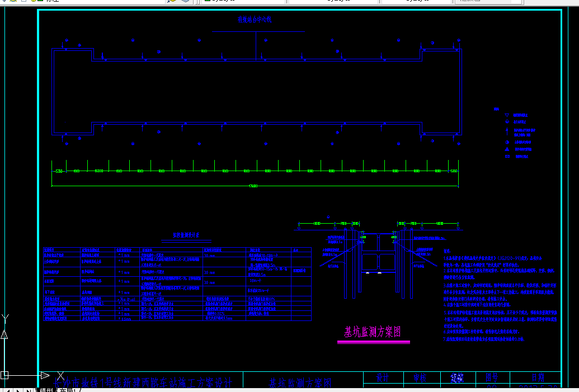This screenshot has width=579, height=392.
Task: Select the 长沙市地铁1号线新建西路车站施工方案设计 title block text
Action: 143,382
